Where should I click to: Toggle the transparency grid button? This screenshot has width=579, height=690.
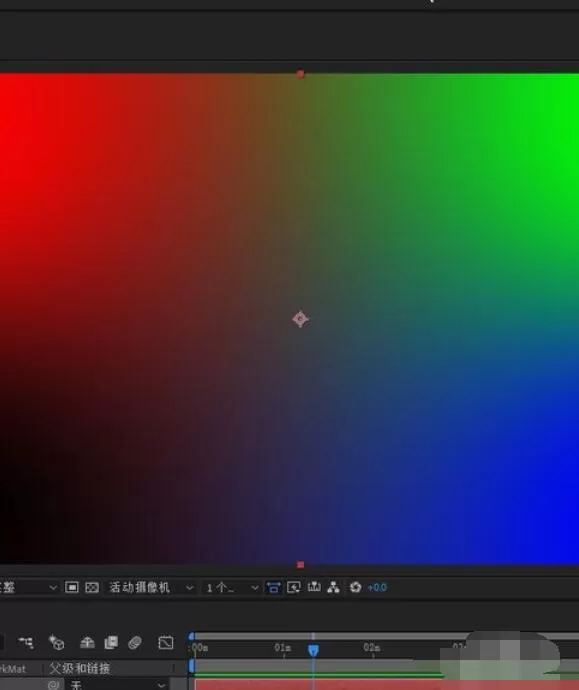click(x=92, y=587)
